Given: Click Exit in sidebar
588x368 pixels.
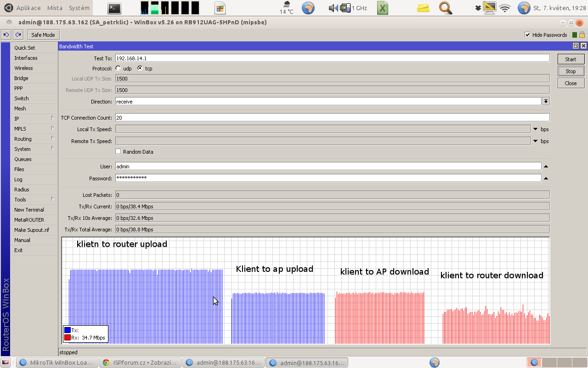Looking at the screenshot, I should pyautogui.click(x=34, y=250).
